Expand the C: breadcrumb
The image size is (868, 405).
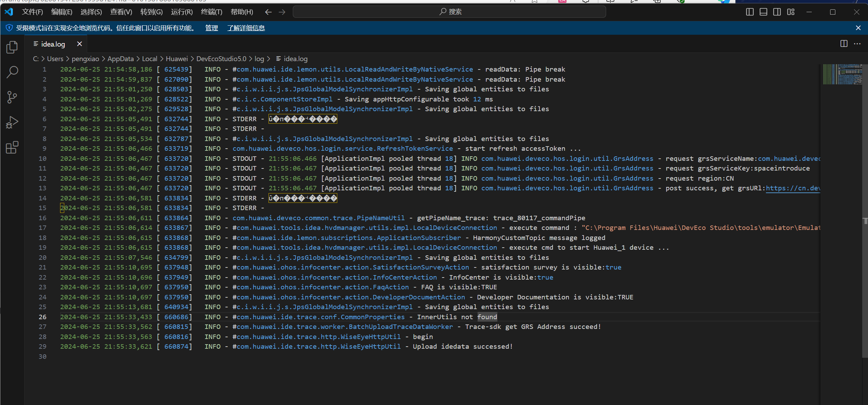click(36, 59)
